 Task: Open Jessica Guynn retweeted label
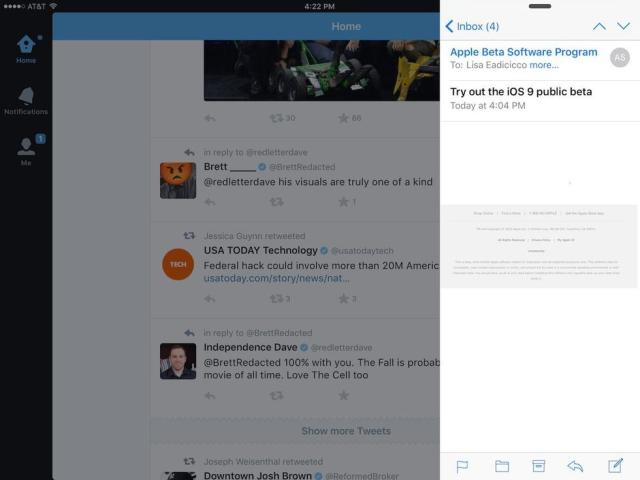(x=254, y=236)
